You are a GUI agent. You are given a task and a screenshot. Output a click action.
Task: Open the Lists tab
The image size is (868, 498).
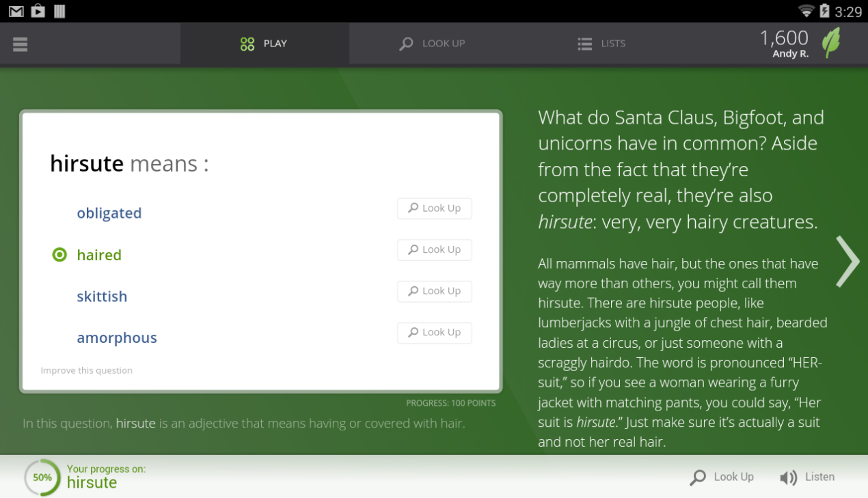click(601, 44)
